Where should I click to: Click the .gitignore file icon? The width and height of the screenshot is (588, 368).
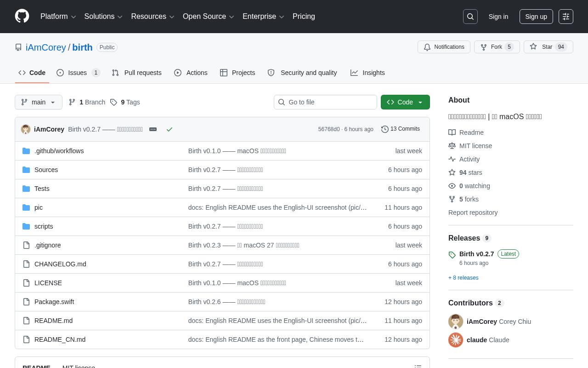(x=26, y=245)
